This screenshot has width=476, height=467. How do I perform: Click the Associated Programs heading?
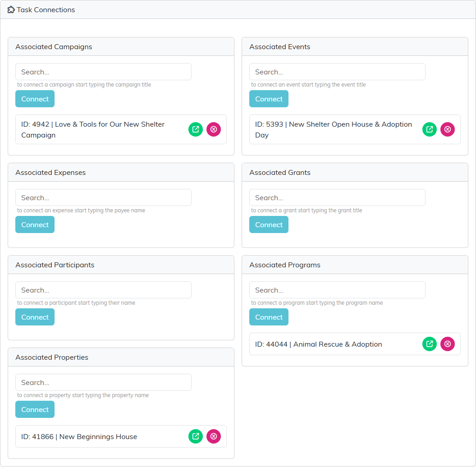click(285, 265)
